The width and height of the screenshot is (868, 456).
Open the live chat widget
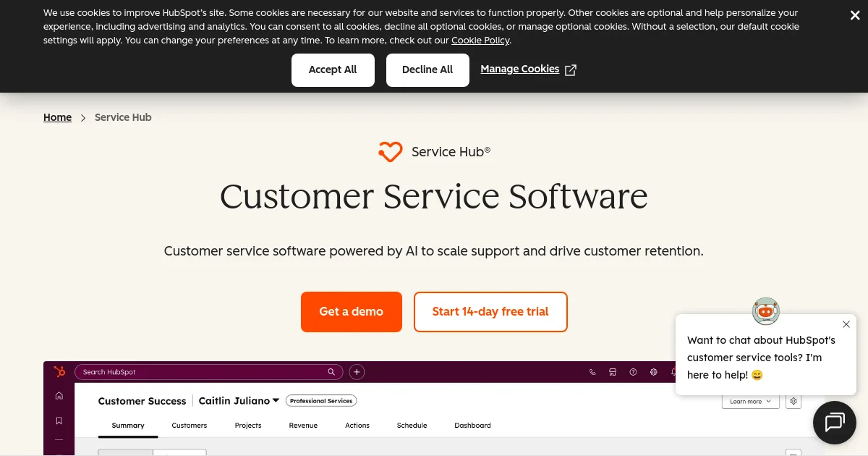pyautogui.click(x=835, y=422)
